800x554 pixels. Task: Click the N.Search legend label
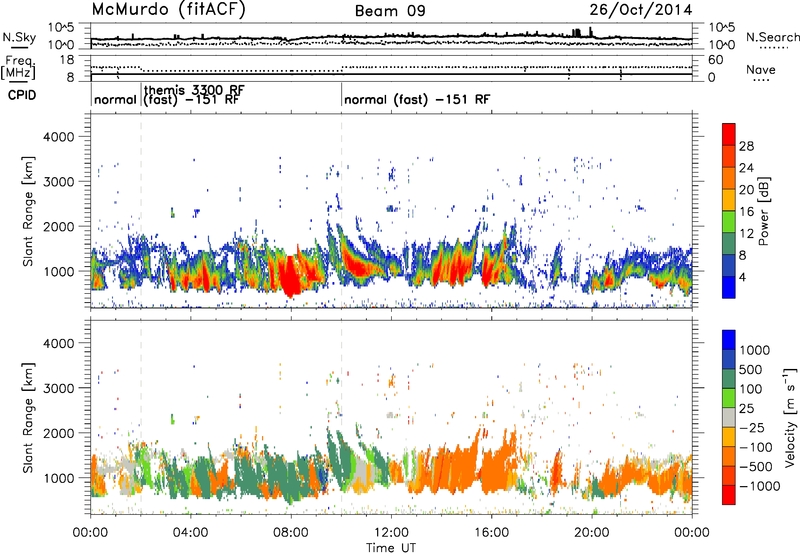(x=772, y=37)
